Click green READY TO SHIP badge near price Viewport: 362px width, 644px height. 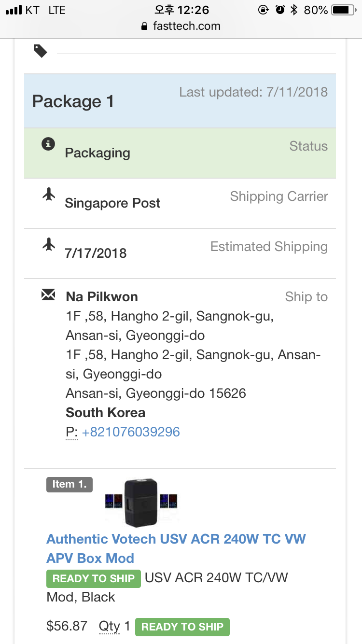pyautogui.click(x=182, y=627)
